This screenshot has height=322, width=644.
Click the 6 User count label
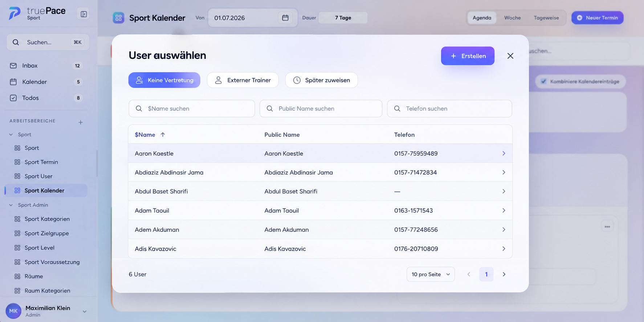138,274
